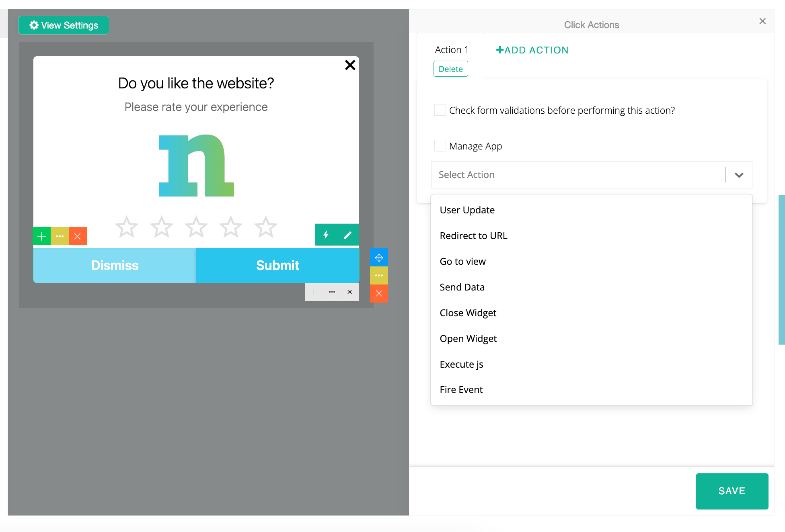This screenshot has width=785, height=532.
Task: Click the green plus add icon
Action: coord(42,236)
